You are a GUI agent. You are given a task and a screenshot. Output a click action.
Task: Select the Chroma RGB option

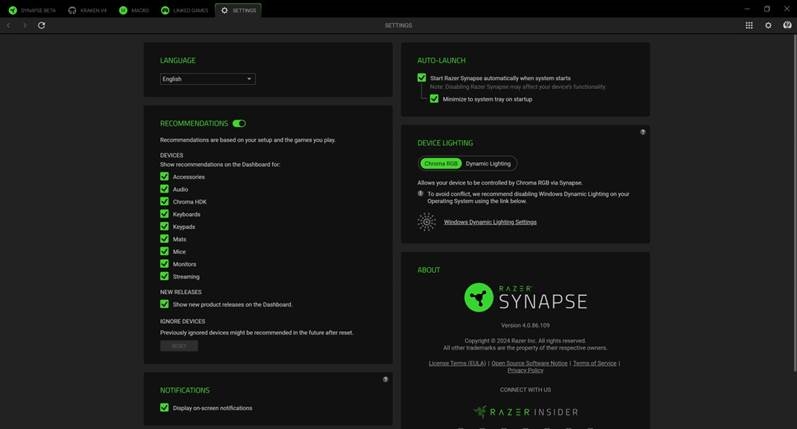(441, 164)
